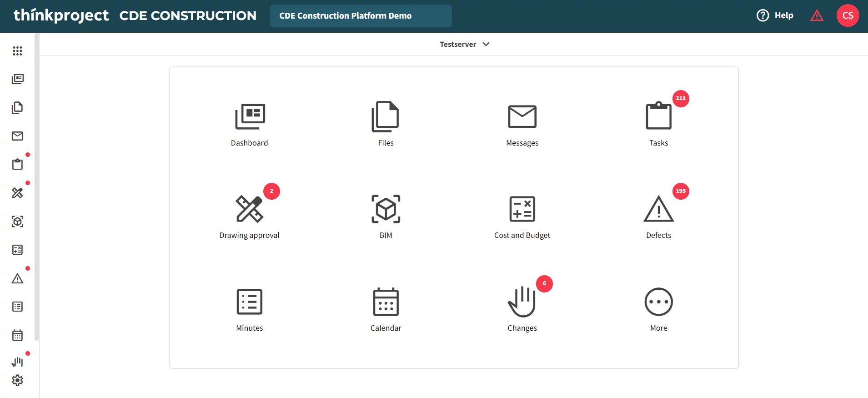Open settings gear in the sidebar
Image resolution: width=868 pixels, height=398 pixels.
pyautogui.click(x=17, y=380)
